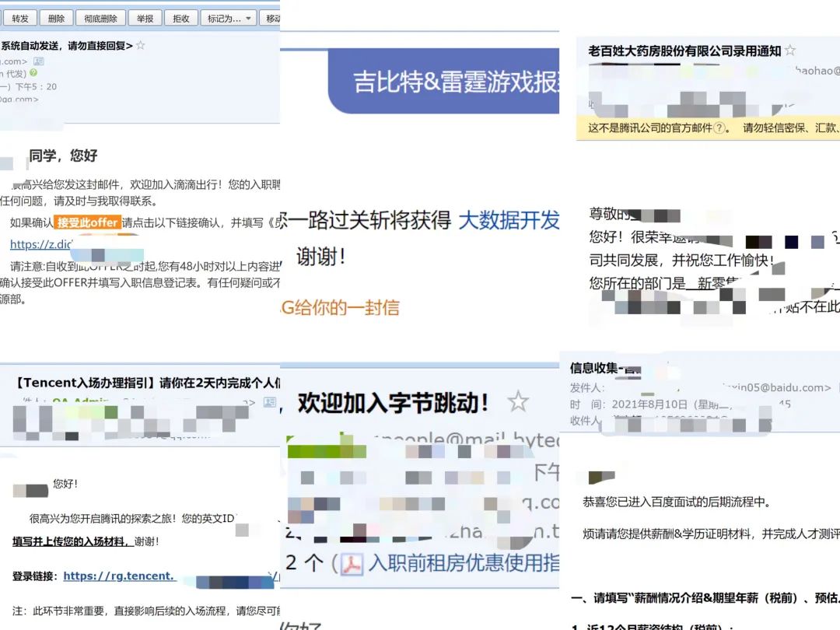The height and width of the screenshot is (630, 840).
Task: Click the contact card icon next to .com>
Action: pos(39,61)
